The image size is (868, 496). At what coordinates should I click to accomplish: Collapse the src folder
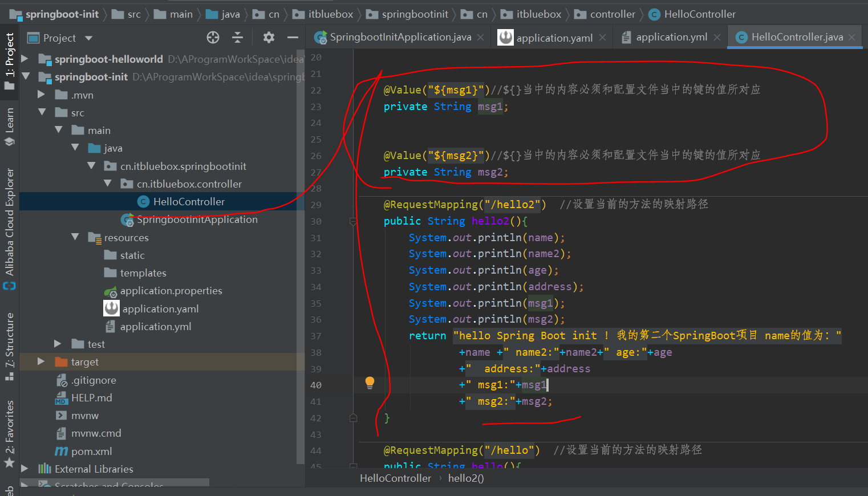42,112
